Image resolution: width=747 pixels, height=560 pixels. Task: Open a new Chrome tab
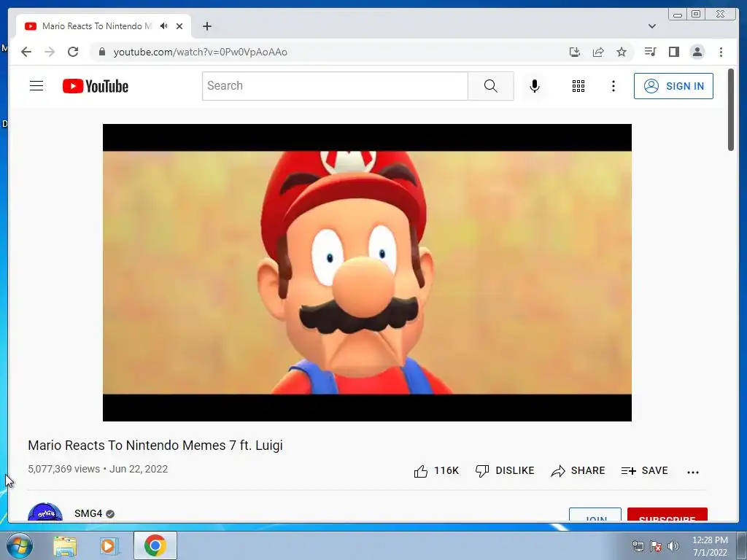(206, 26)
